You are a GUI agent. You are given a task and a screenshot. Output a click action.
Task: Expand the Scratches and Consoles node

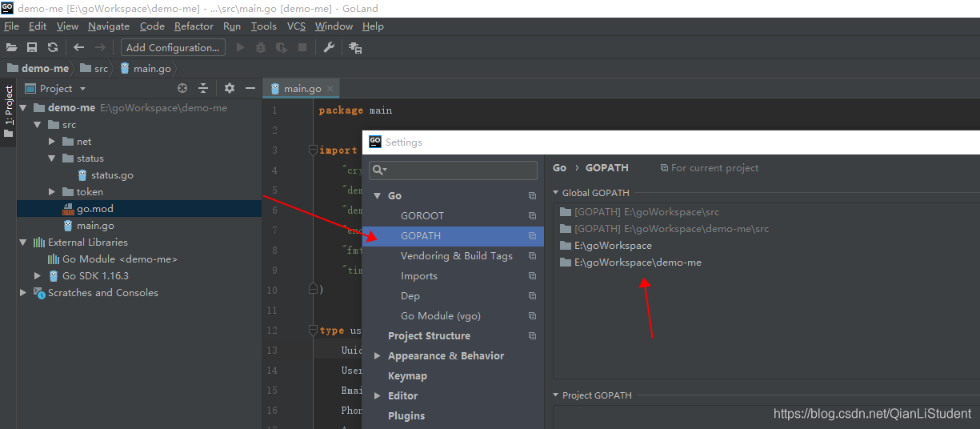(22, 293)
